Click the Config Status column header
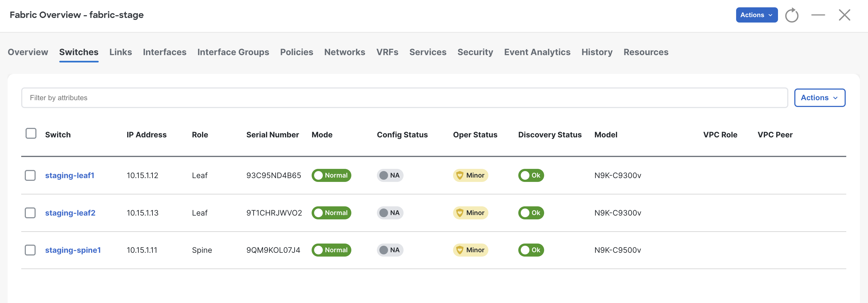Viewport: 868px width, 303px height. [402, 135]
